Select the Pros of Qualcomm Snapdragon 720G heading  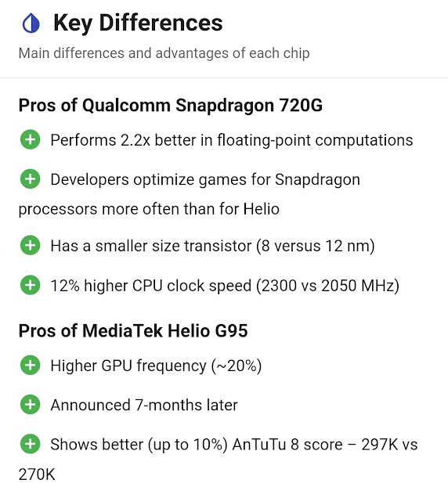tap(171, 105)
